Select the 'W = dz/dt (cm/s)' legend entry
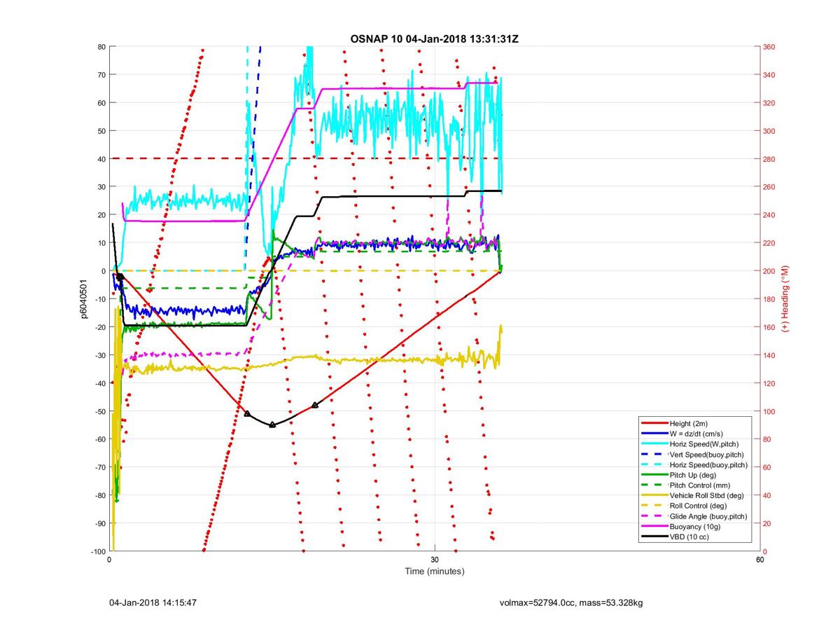This screenshot has height=620, width=840. tap(698, 434)
